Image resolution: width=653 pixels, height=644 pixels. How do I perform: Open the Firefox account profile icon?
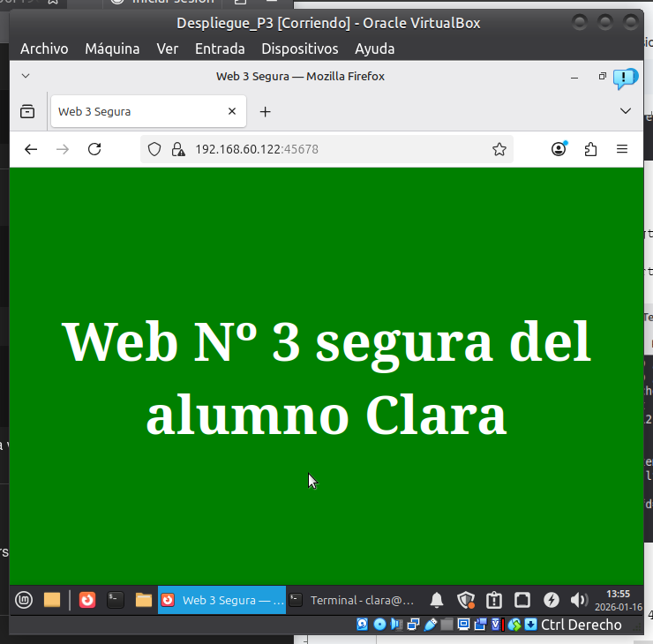tap(559, 150)
